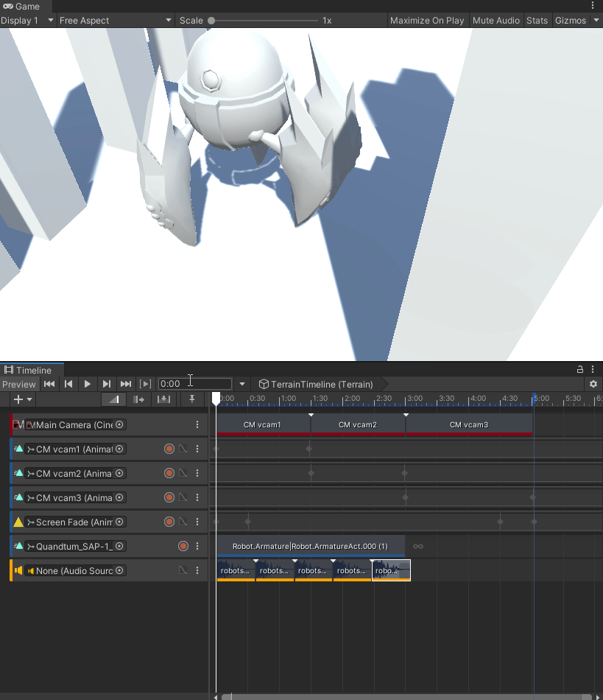Click Maximize On Play button
This screenshot has height=700, width=603.
tap(427, 21)
